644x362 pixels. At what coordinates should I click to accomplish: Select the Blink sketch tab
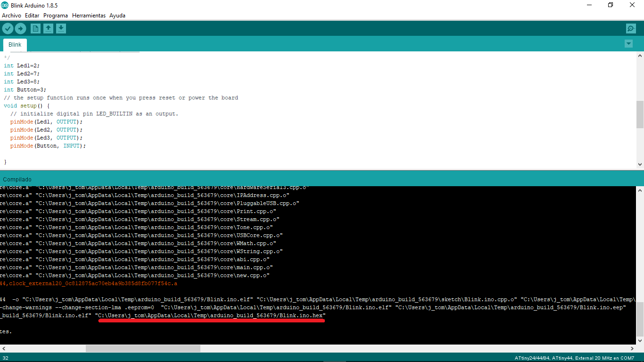click(15, 45)
